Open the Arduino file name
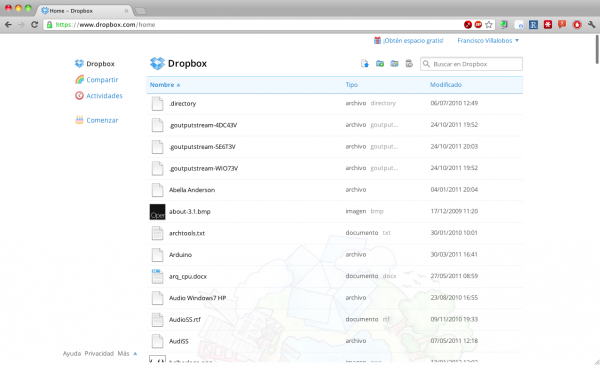This screenshot has height=365, width=600. (180, 254)
